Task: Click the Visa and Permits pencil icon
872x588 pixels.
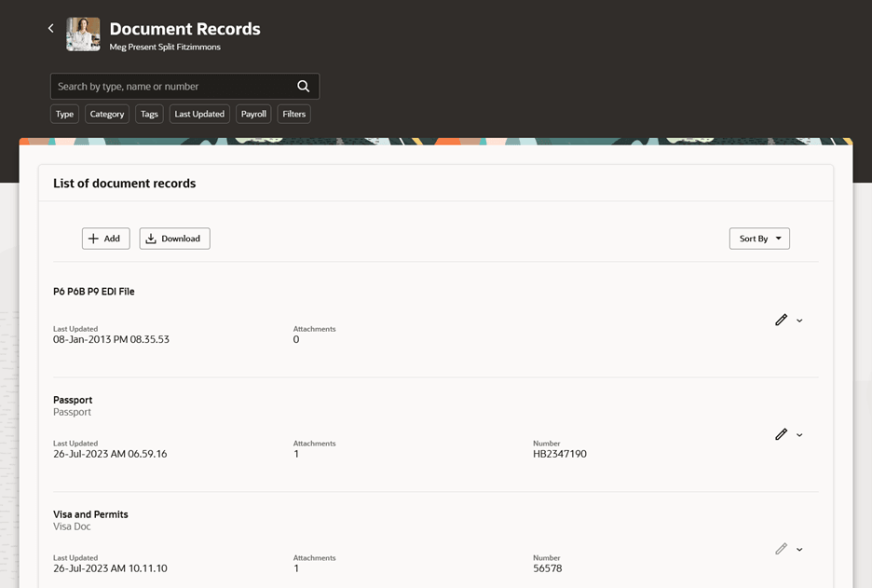Action: coord(782,549)
